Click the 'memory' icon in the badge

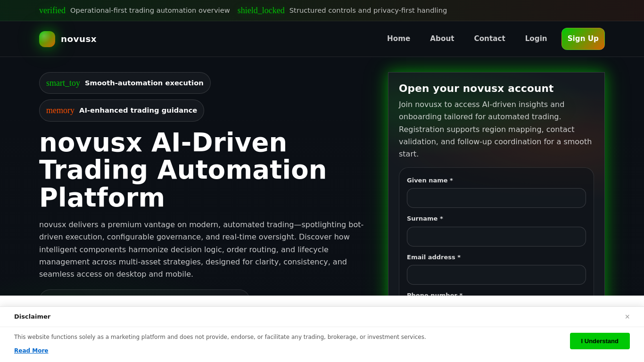[60, 110]
